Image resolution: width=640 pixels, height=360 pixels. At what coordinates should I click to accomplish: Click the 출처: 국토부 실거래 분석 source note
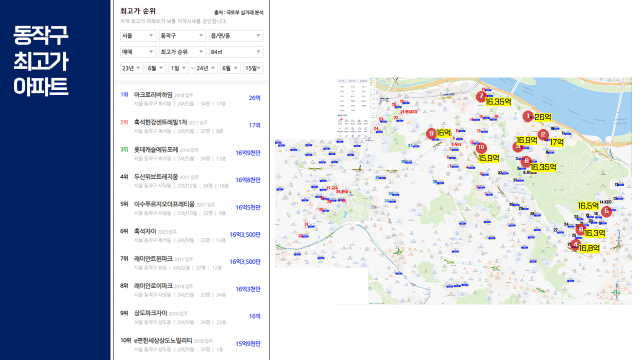click(x=239, y=13)
